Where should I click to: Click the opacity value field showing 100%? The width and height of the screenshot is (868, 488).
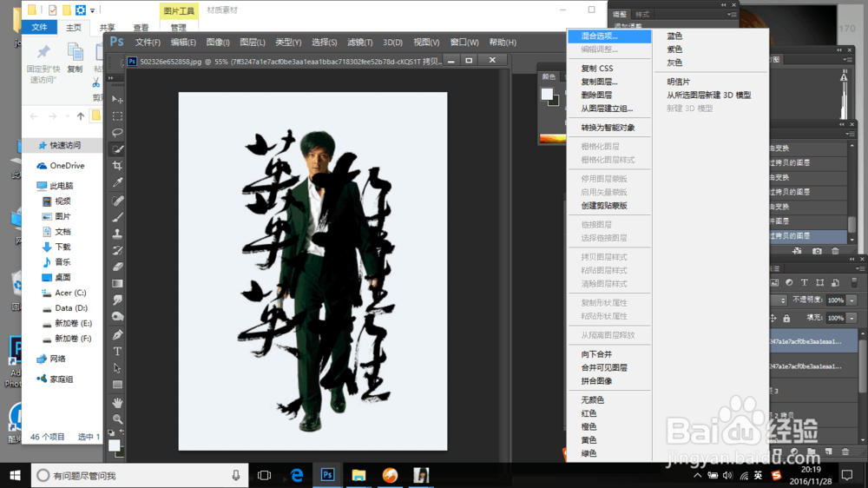[835, 300]
